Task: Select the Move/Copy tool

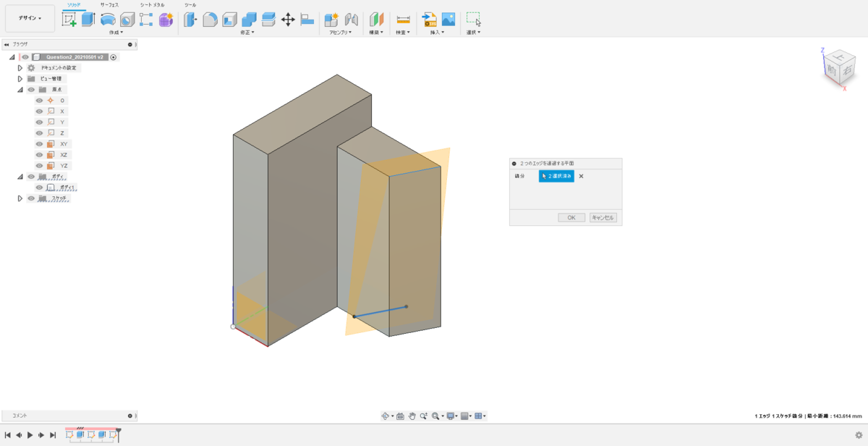Action: point(288,20)
